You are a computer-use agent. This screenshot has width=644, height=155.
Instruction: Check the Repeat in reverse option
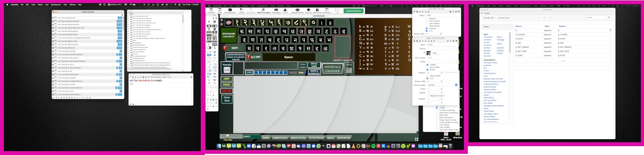click(427, 96)
